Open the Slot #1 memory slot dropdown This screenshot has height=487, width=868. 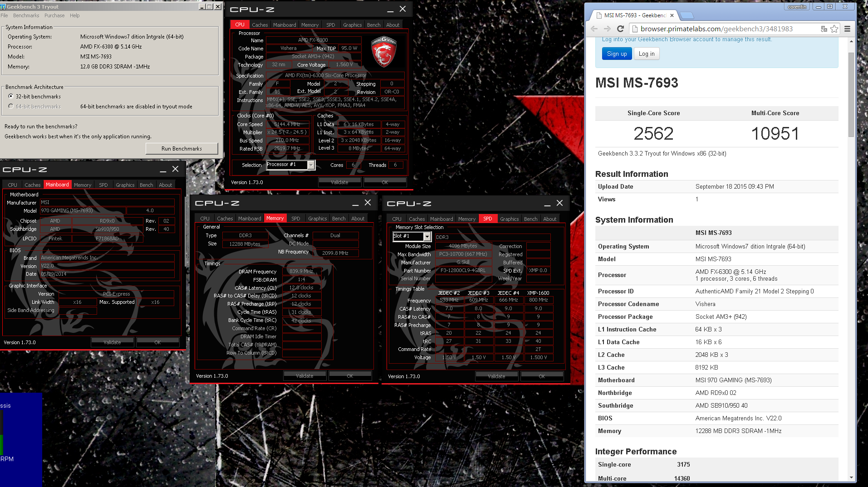pos(427,236)
